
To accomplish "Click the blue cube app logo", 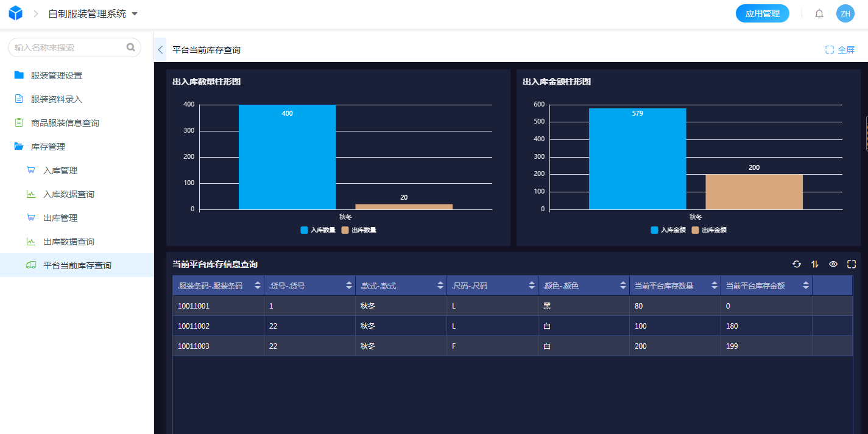I will tap(15, 13).
